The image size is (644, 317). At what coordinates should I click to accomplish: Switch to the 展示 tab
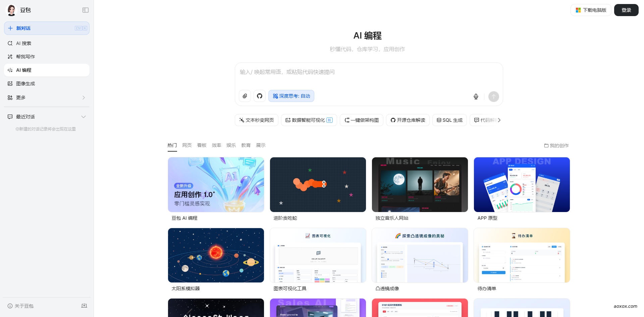(x=261, y=145)
